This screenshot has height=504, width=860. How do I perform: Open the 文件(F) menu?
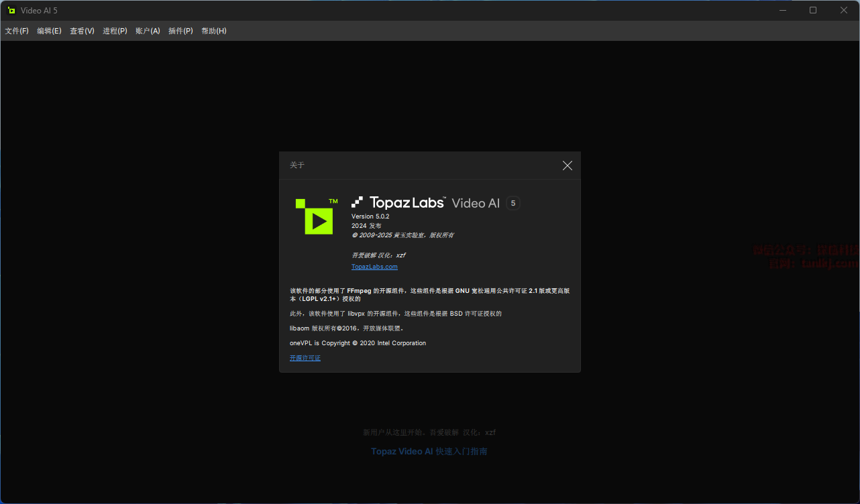[x=17, y=31]
